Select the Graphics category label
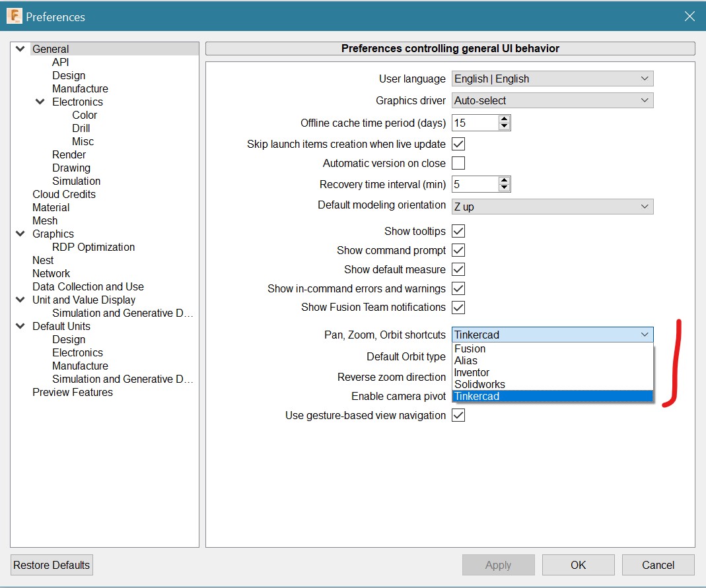Viewport: 706px width, 588px height. point(53,234)
